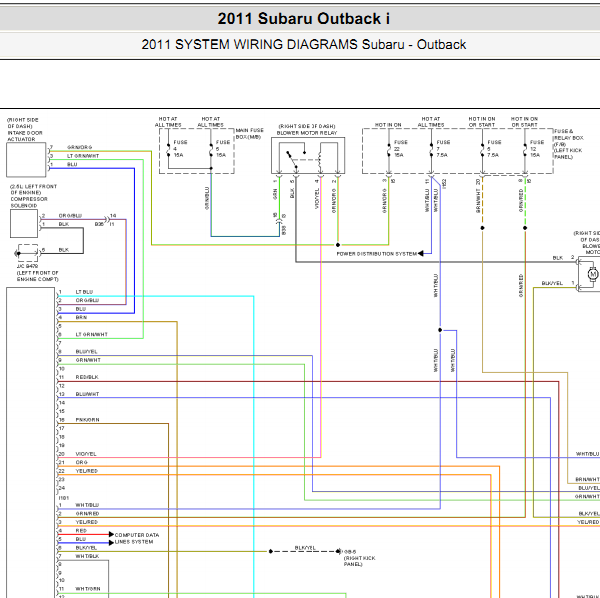Select the BLU/WHT wire label at pin 13
600x598 pixels.
coord(87,394)
